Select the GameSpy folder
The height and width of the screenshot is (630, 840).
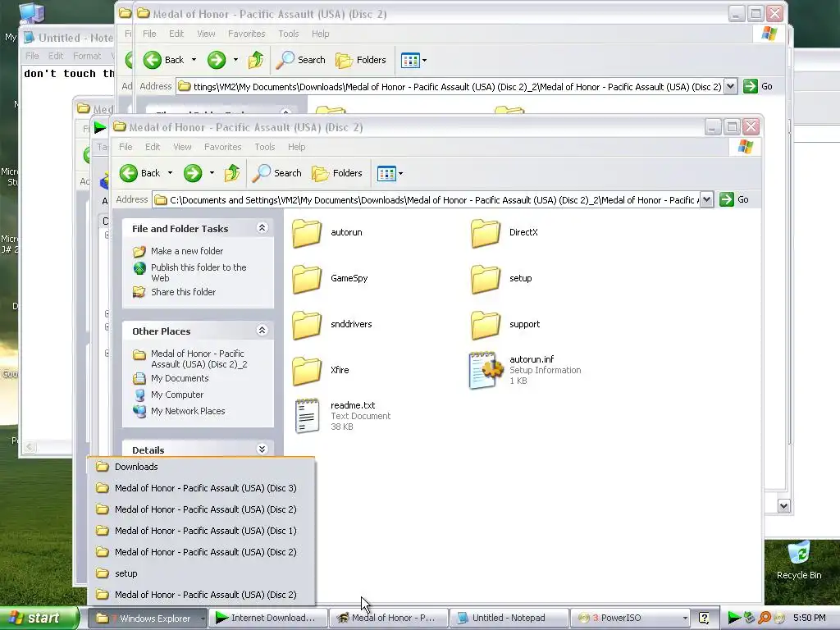click(330, 279)
